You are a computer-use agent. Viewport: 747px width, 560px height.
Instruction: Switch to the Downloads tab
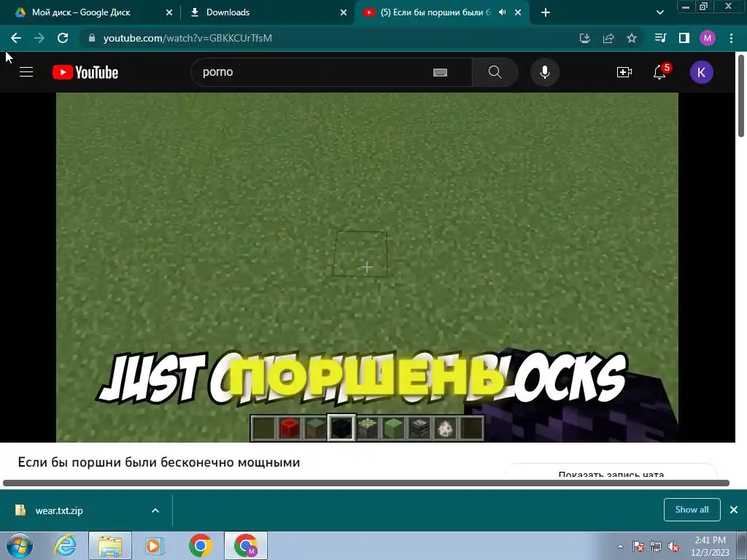(267, 12)
